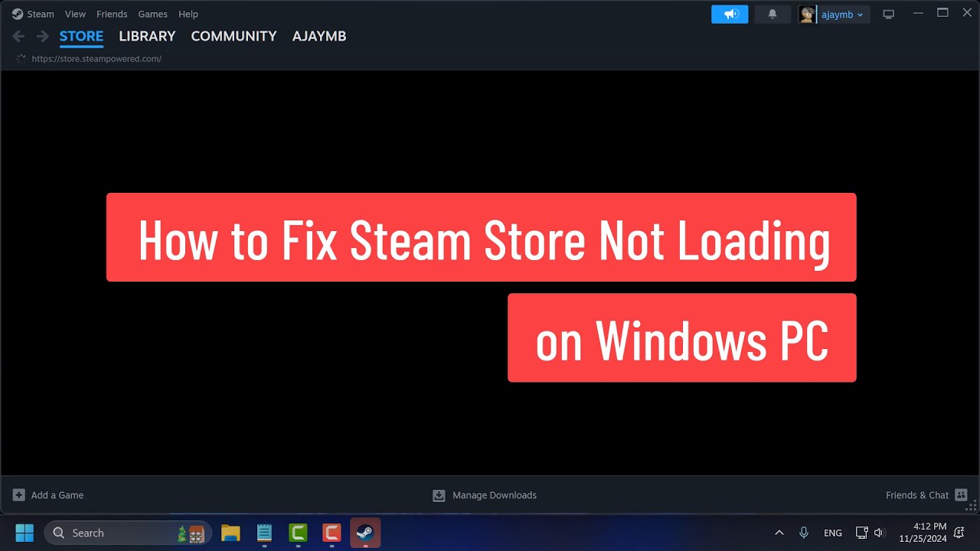
Task: Click the Friends & Chat icon
Action: pos(962,495)
